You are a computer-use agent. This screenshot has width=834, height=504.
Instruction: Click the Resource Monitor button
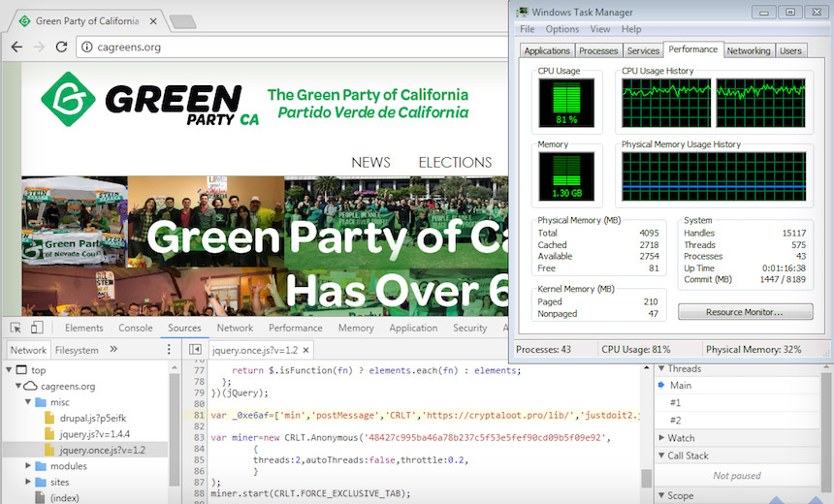(745, 312)
